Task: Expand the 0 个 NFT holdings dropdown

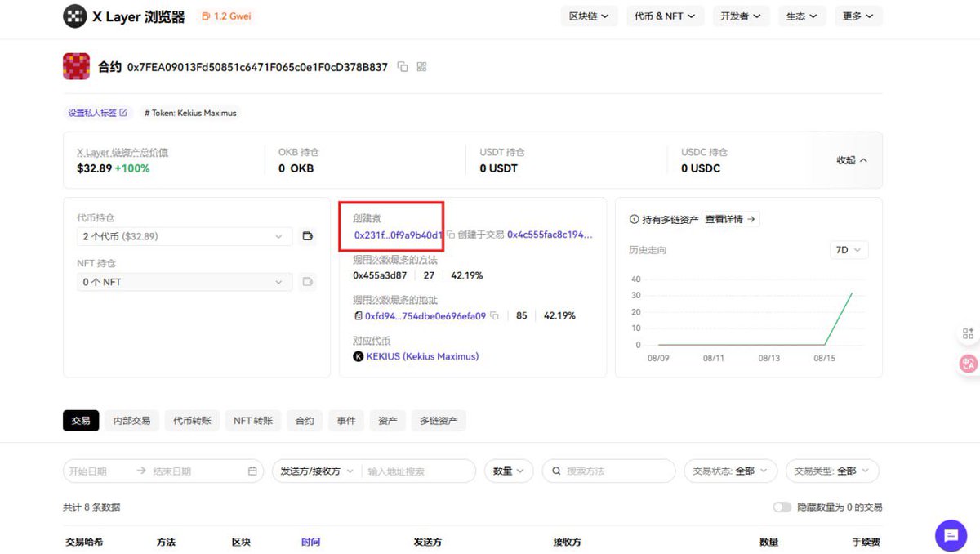Action: 185,282
